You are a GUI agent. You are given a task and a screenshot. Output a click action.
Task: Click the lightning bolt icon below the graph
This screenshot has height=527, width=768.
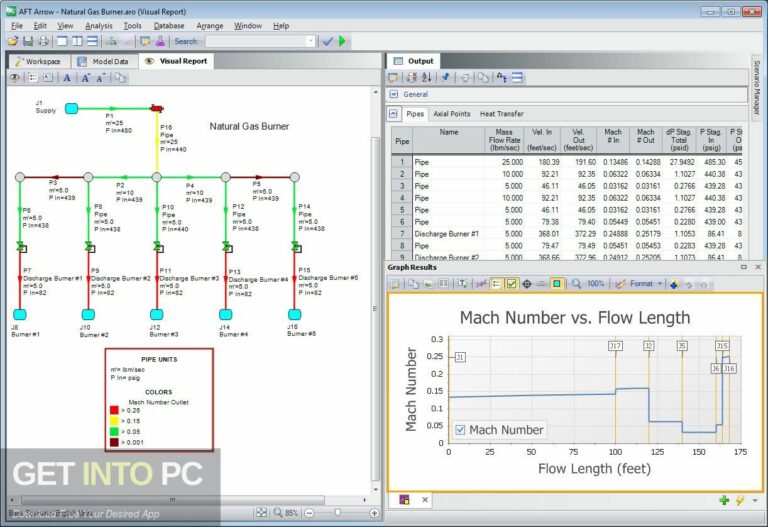[740, 500]
